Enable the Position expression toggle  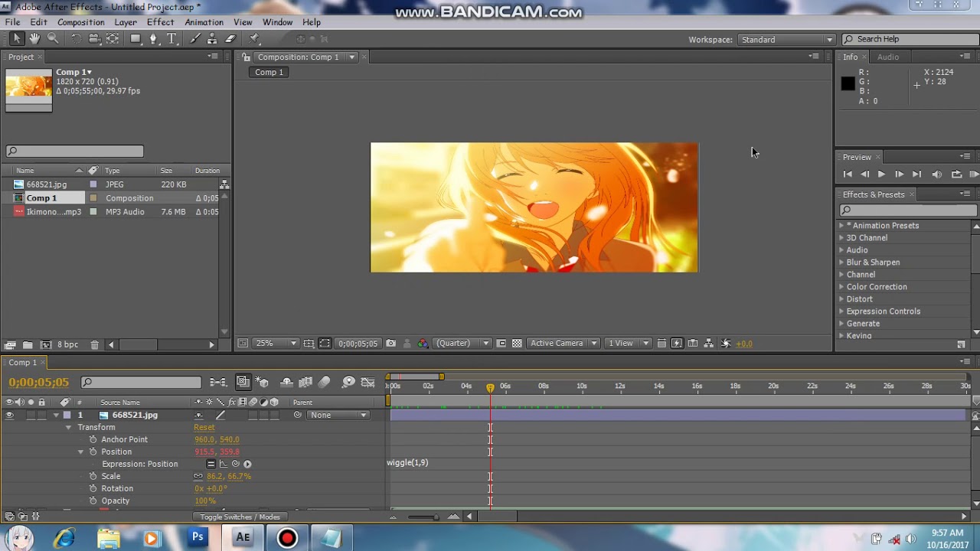[x=211, y=464]
